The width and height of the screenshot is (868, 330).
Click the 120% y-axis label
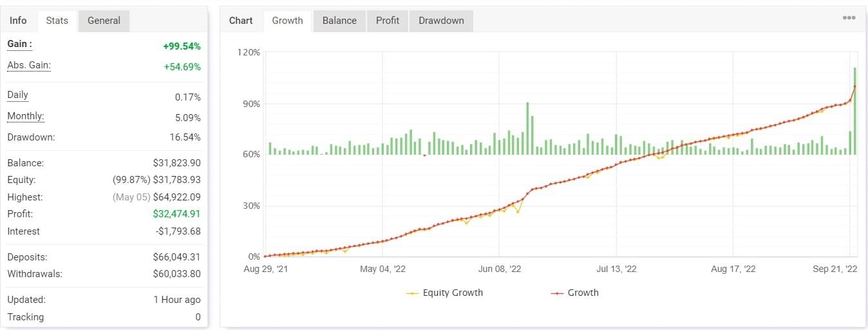pyautogui.click(x=249, y=52)
